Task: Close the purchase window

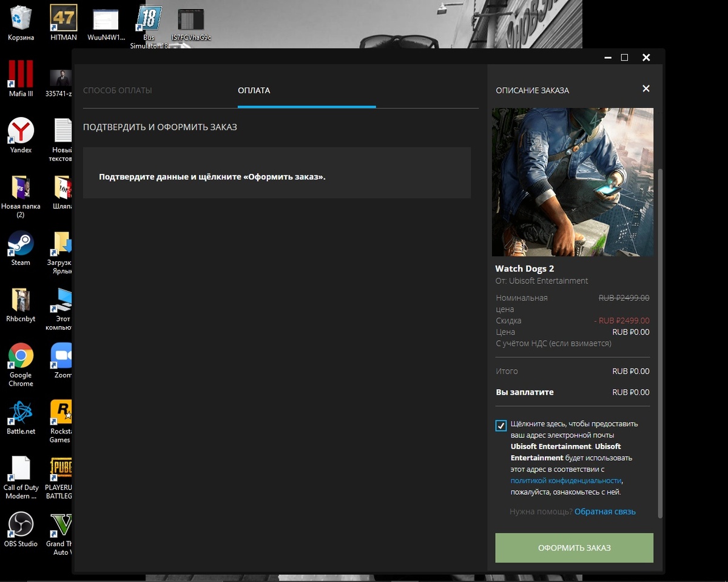Action: tap(646, 58)
